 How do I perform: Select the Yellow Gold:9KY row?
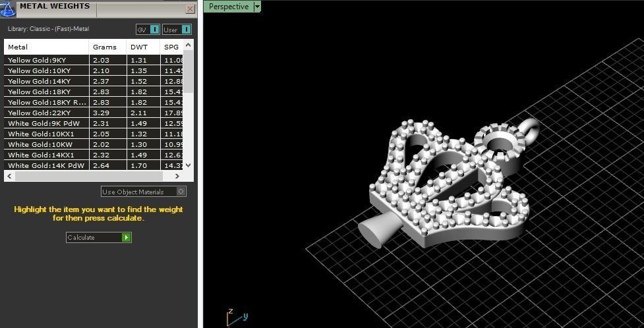tap(94, 60)
